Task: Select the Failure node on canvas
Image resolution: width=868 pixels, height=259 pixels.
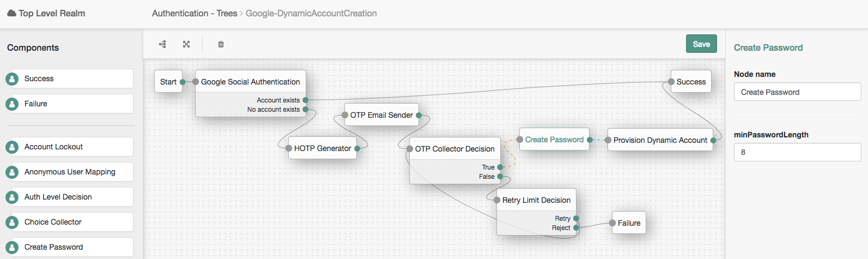Action: [x=629, y=223]
